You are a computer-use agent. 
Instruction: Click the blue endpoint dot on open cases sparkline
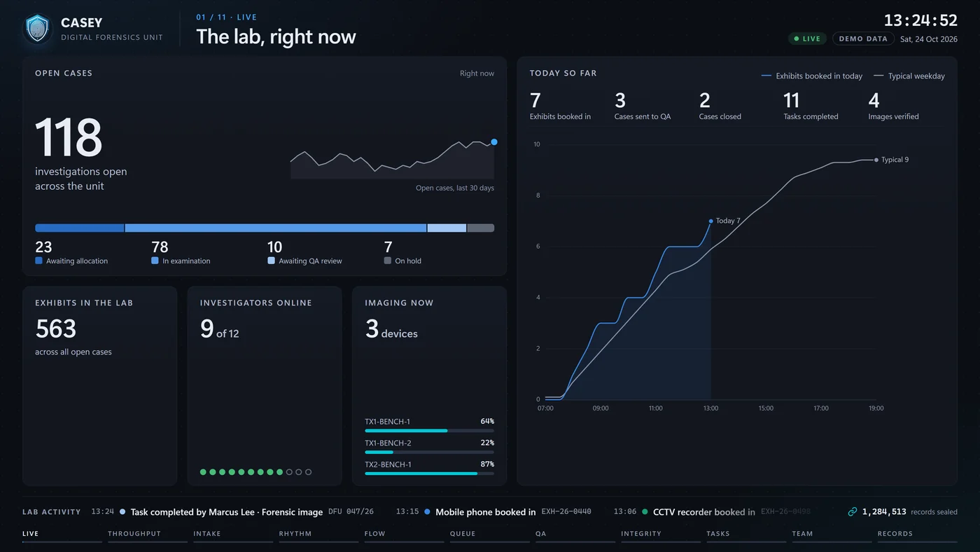(x=494, y=142)
